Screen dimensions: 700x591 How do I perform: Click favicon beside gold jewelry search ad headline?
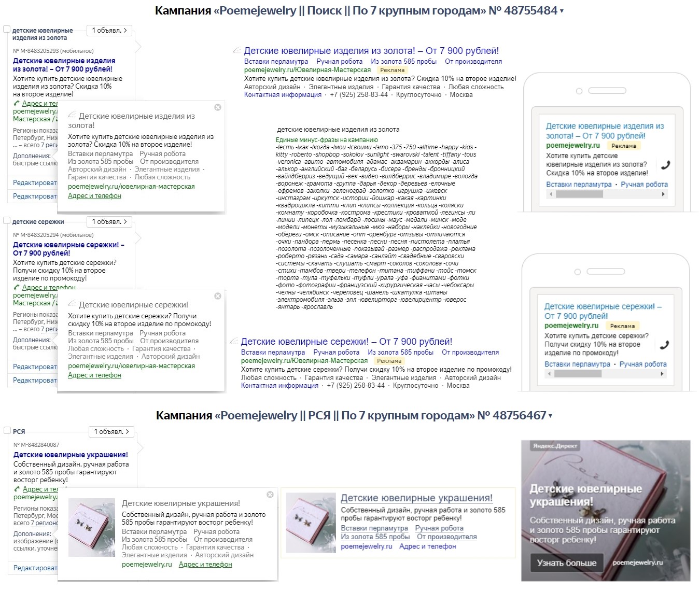click(x=236, y=51)
